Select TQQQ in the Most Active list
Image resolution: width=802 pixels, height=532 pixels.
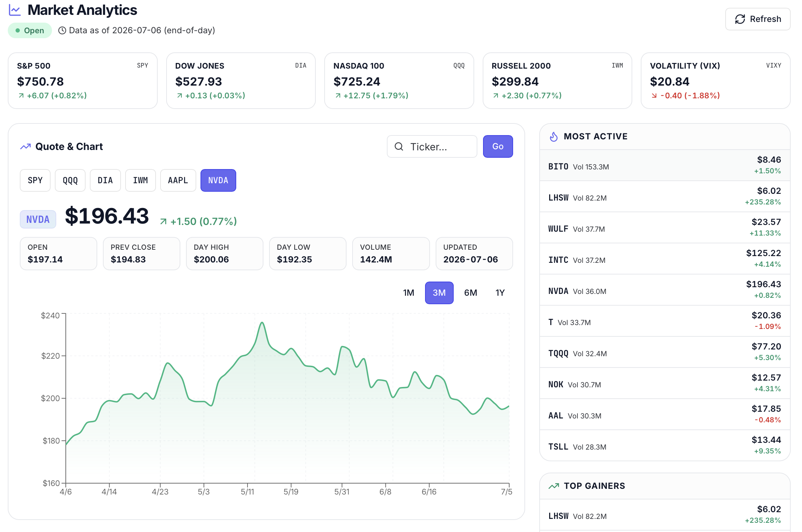(x=665, y=352)
